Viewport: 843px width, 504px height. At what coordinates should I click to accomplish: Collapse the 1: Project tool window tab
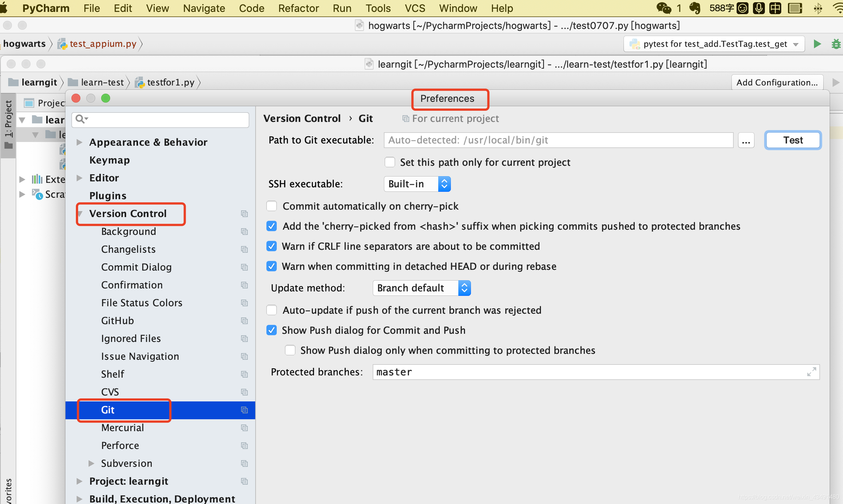pos(8,125)
